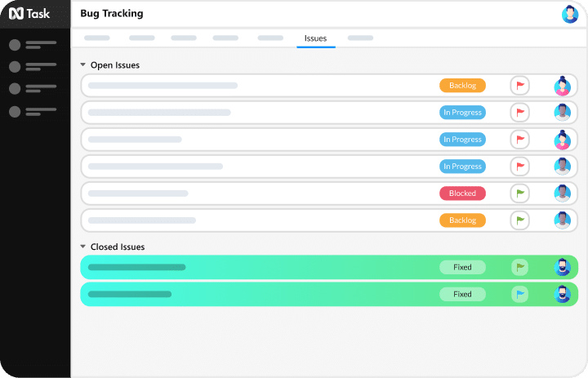
Task: Click the orange Backlog badge in last open issue
Action: tap(462, 220)
